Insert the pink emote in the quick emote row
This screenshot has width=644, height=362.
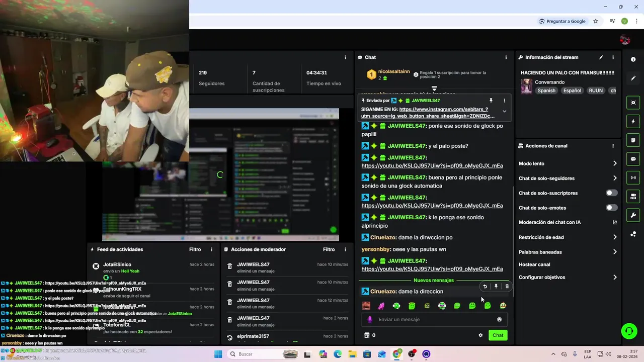click(x=381, y=306)
